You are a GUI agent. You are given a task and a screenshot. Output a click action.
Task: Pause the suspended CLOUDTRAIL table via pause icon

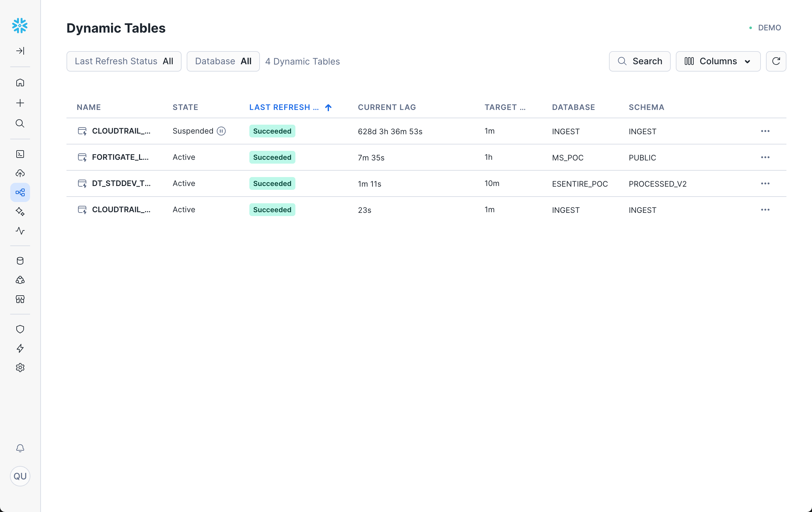pos(221,131)
